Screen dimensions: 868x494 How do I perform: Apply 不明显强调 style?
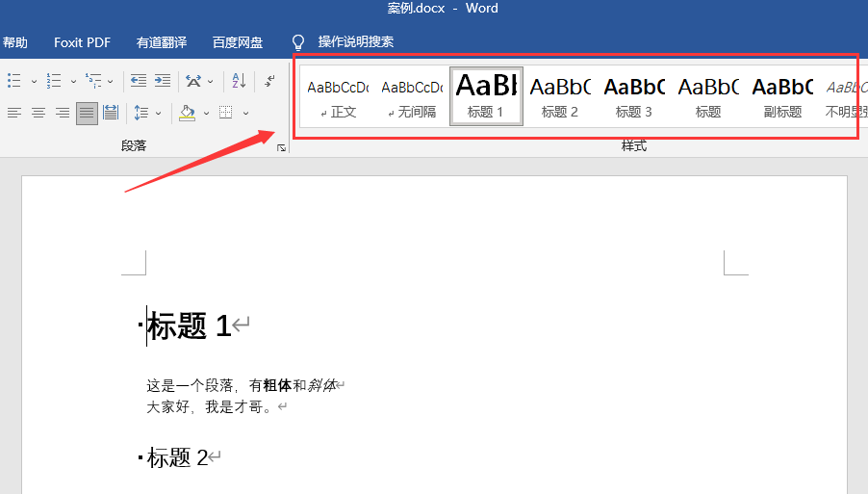(845, 97)
